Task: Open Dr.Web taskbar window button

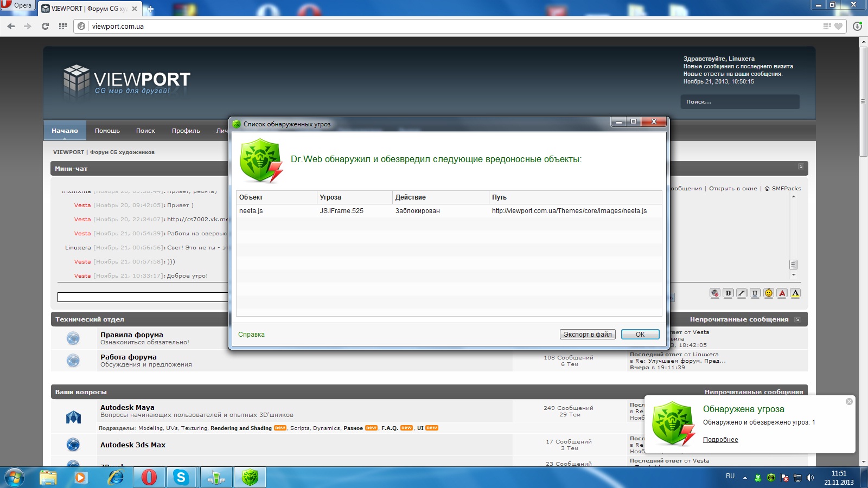Action: click(250, 478)
